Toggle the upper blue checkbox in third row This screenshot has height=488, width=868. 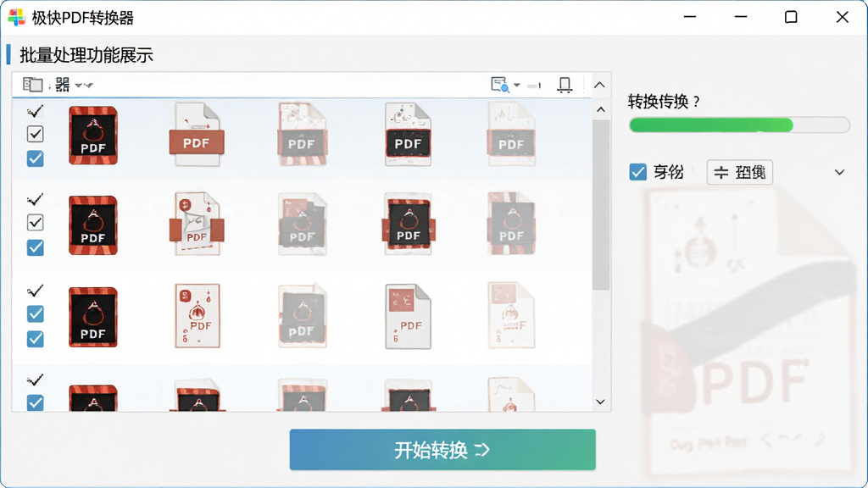[x=36, y=313]
